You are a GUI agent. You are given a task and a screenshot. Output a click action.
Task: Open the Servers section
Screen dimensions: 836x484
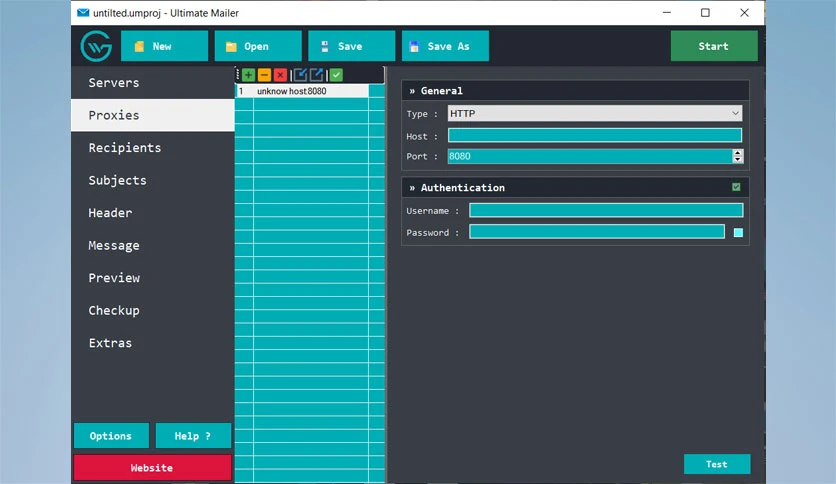coord(152,83)
